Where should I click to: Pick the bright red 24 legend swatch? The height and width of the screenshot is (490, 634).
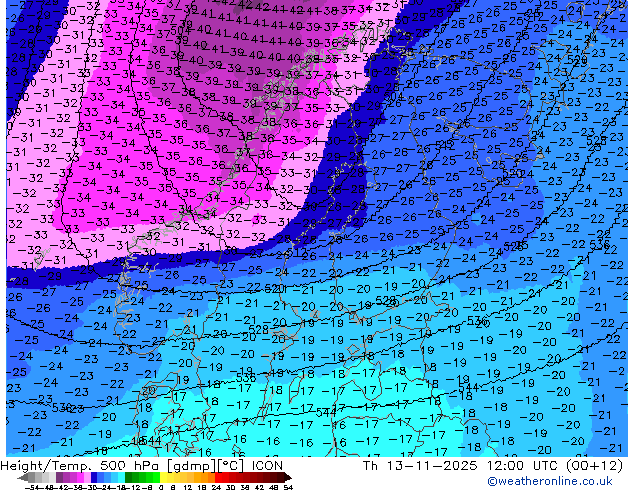(x=218, y=477)
